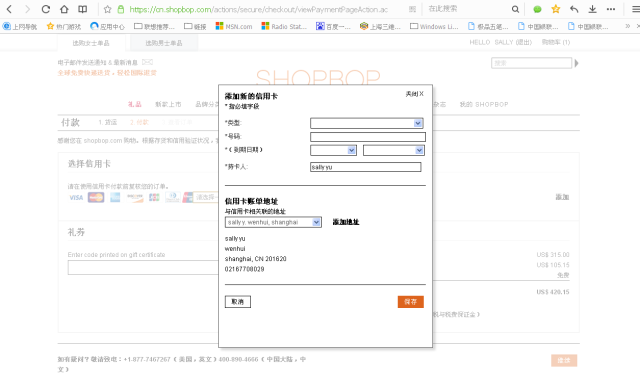Click the cancel button in the dialog
The height and width of the screenshot is (385, 640).
238,302
